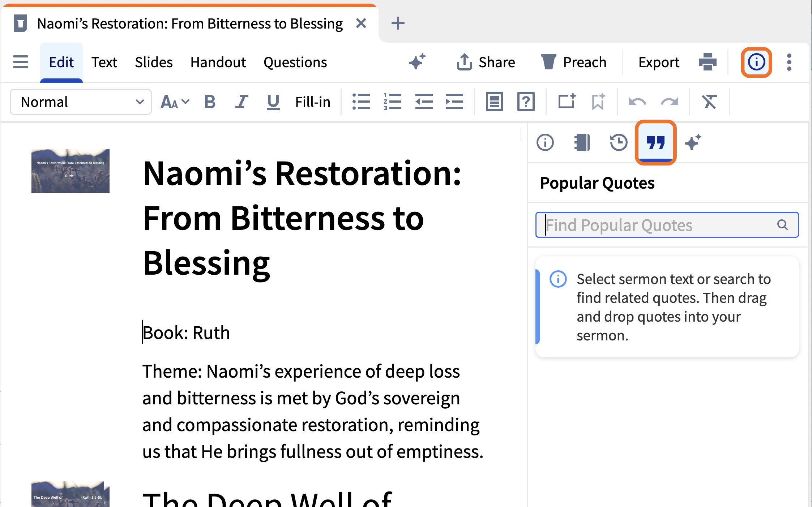Decrease the indent level
The height and width of the screenshot is (507, 812).
click(x=424, y=102)
